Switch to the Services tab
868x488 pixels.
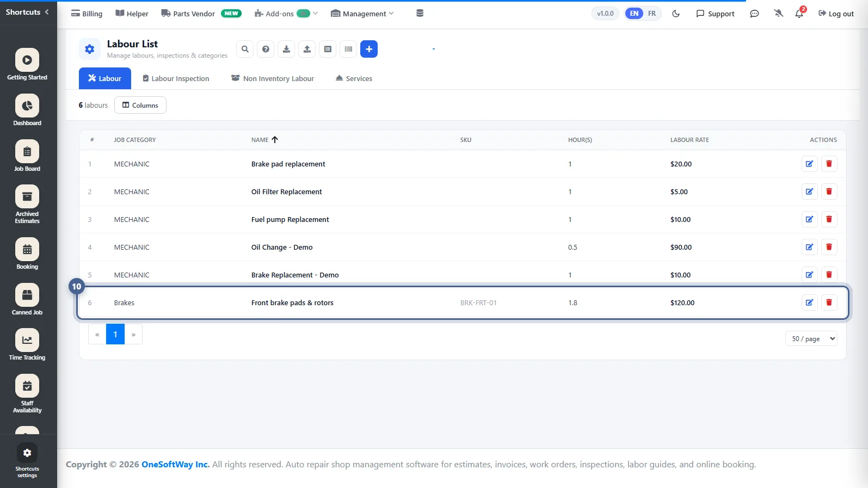click(354, 78)
